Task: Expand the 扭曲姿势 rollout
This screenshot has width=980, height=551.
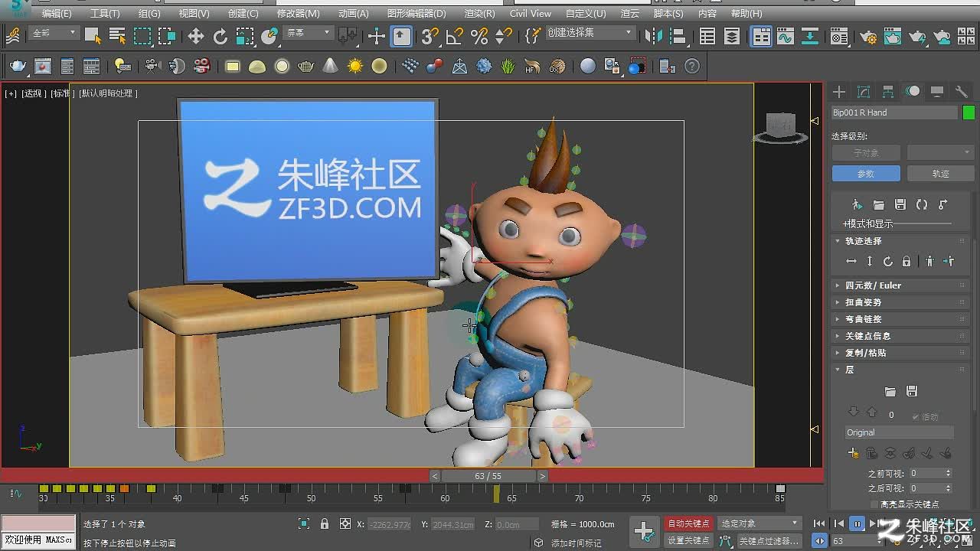Action: 901,302
